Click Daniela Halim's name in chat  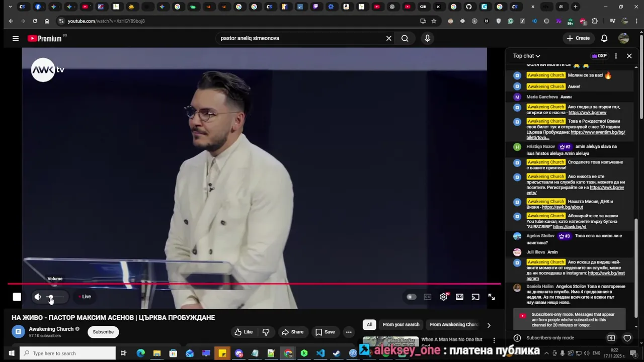point(540,287)
